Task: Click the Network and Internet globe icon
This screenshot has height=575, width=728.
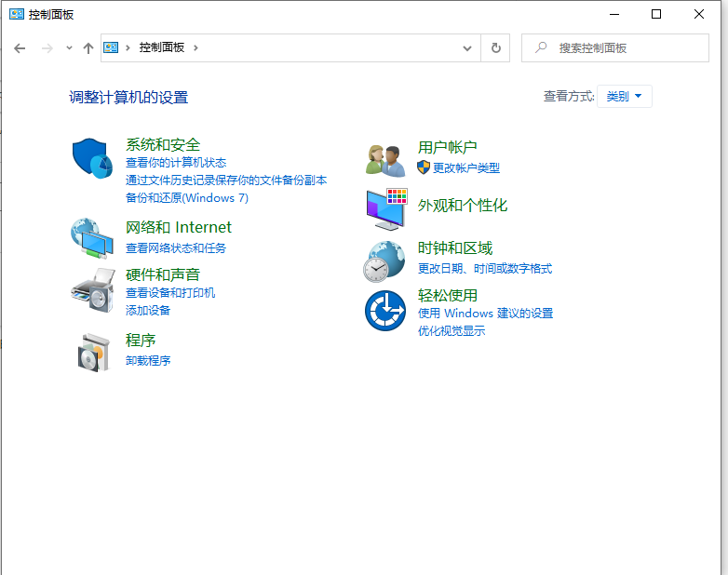Action: 91,238
